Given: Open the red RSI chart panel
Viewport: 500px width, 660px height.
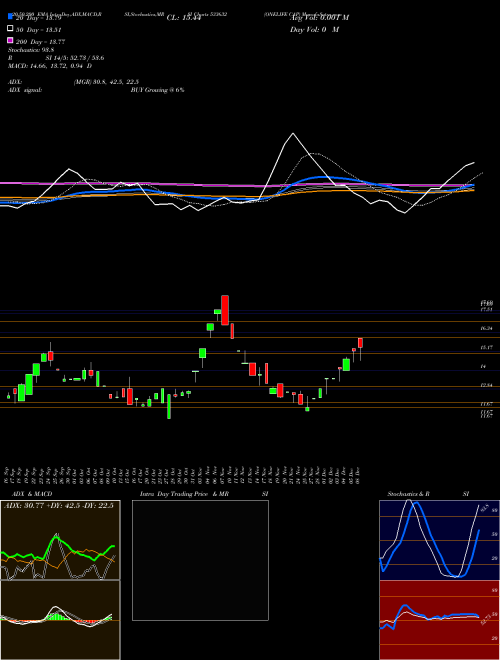Looking at the screenshot, I should 439,620.
